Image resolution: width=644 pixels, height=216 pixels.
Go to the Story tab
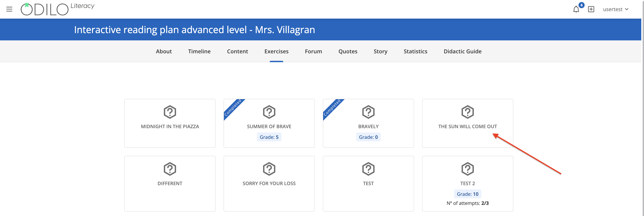[380, 51]
